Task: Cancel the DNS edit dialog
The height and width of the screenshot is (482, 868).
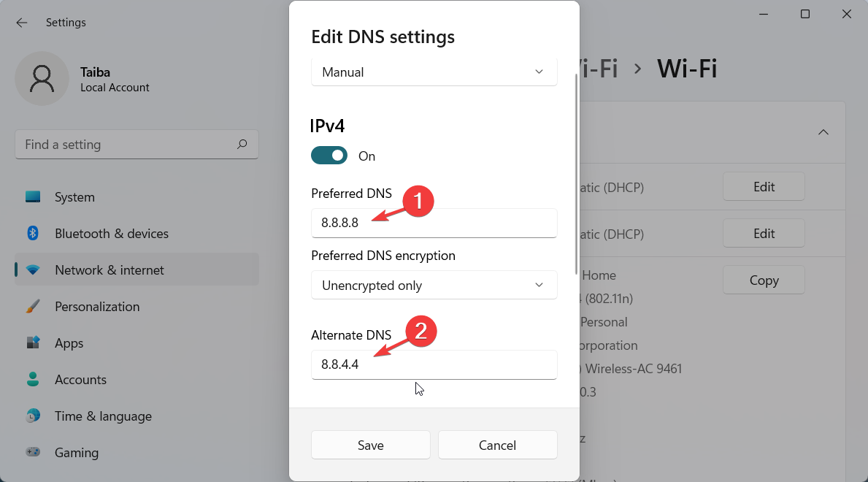Action: (x=497, y=445)
